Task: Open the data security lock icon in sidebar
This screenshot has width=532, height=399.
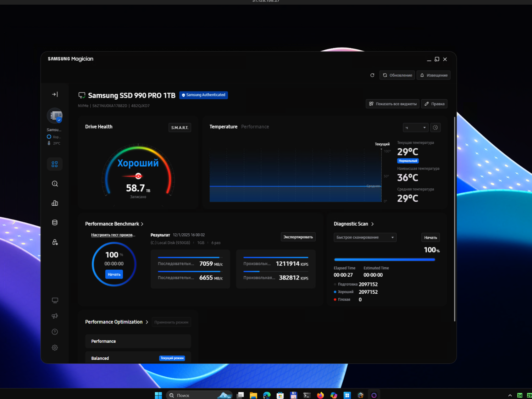Action: click(55, 242)
